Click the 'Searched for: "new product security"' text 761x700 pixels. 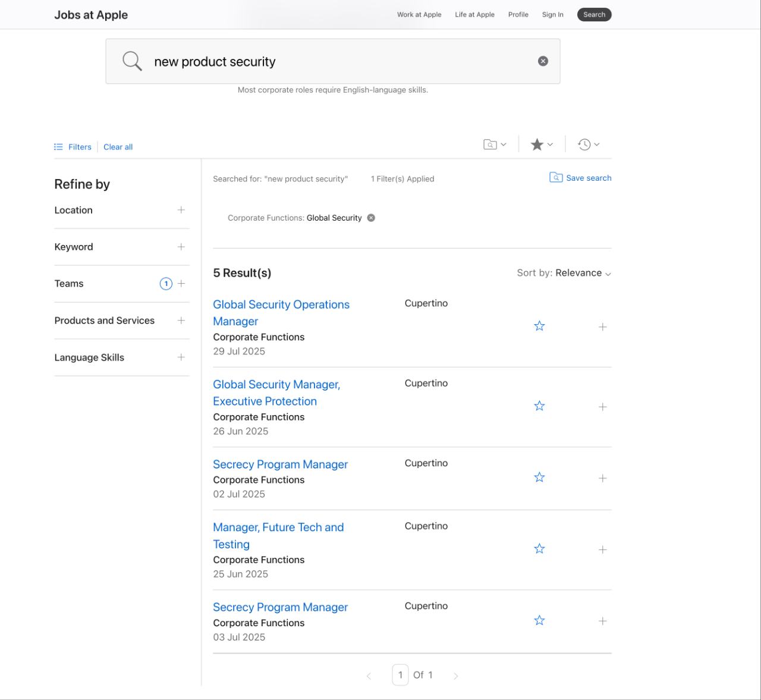coord(281,179)
